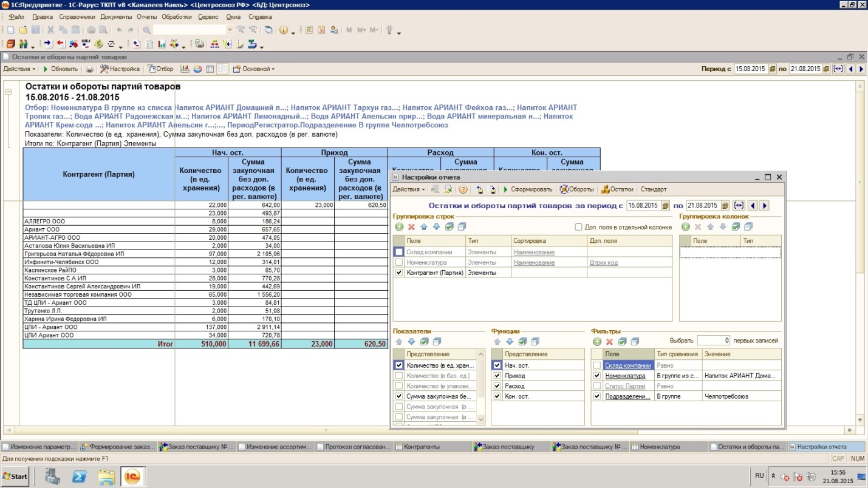Open the calendar icon in the main toolbar
Image resolution: width=868 pixels, height=488 pixels.
pos(321,30)
